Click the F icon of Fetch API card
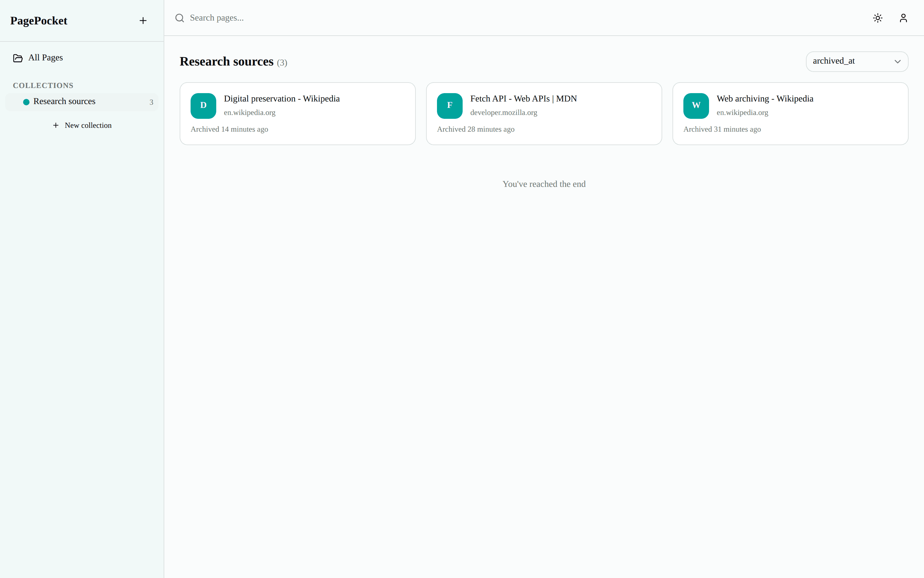924x578 pixels. (449, 106)
